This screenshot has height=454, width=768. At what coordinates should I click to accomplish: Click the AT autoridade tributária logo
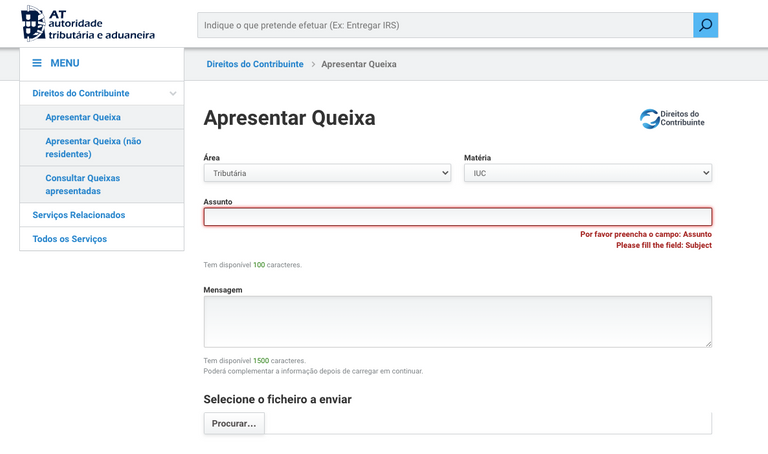88,24
